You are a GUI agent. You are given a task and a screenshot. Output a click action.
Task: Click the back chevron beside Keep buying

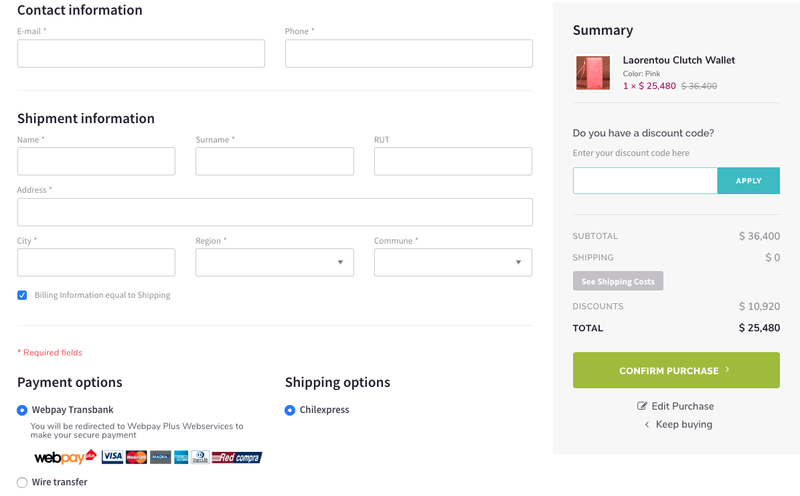[x=647, y=425]
